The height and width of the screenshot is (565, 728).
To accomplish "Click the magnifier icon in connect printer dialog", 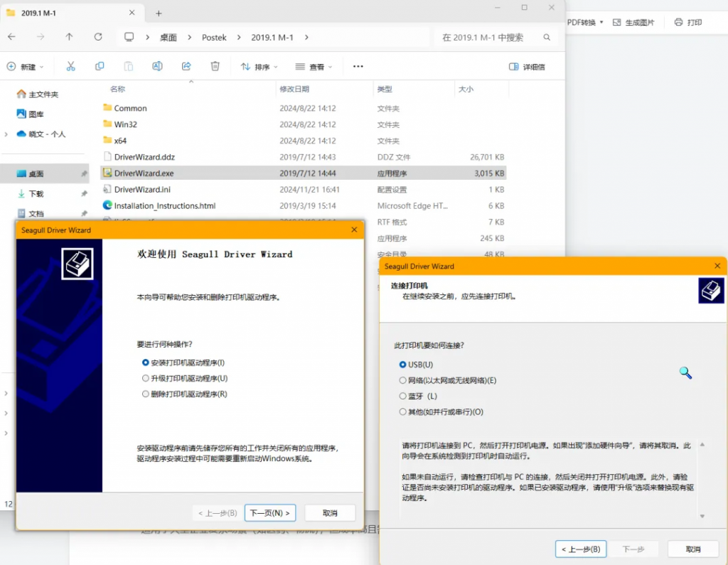I will point(686,373).
